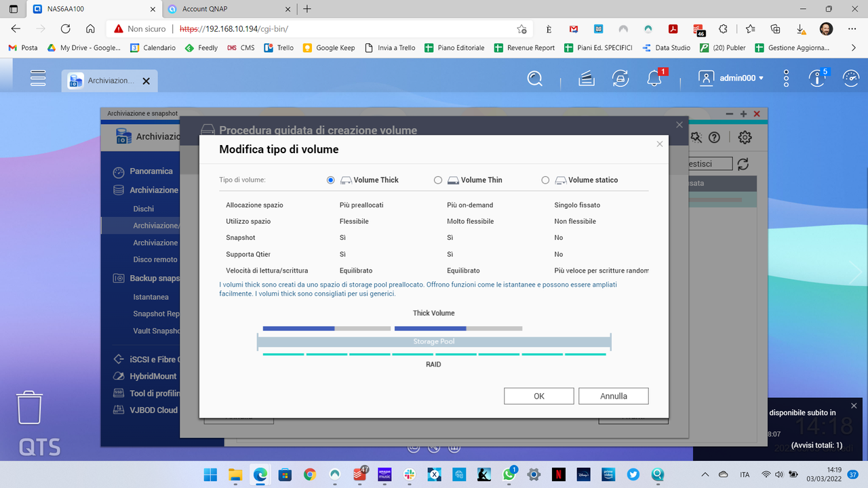Open the storage window settings gear

pyautogui.click(x=745, y=137)
